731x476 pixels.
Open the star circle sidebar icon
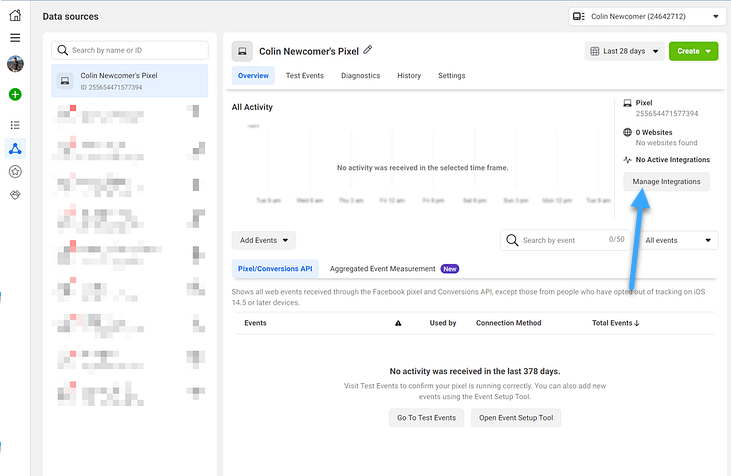point(15,172)
